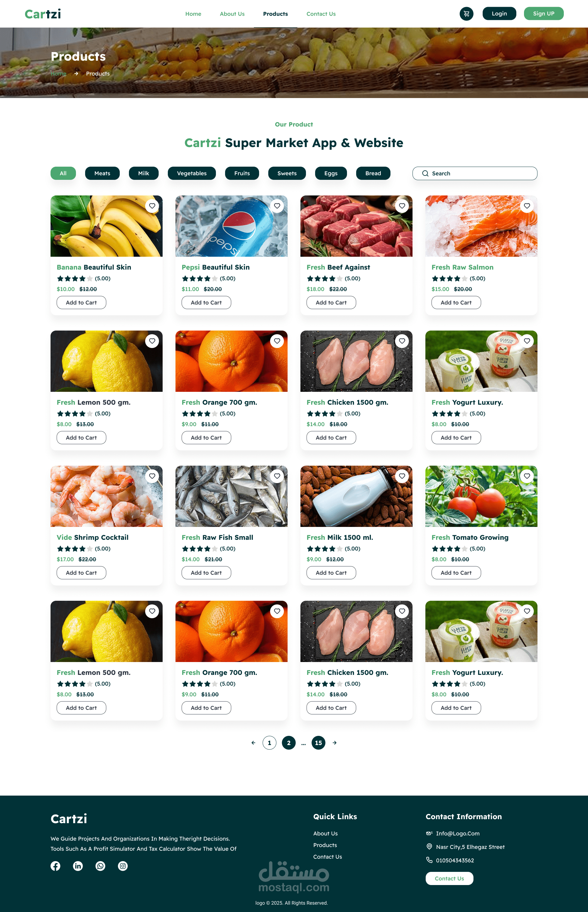Click the Sign UP button

[543, 13]
